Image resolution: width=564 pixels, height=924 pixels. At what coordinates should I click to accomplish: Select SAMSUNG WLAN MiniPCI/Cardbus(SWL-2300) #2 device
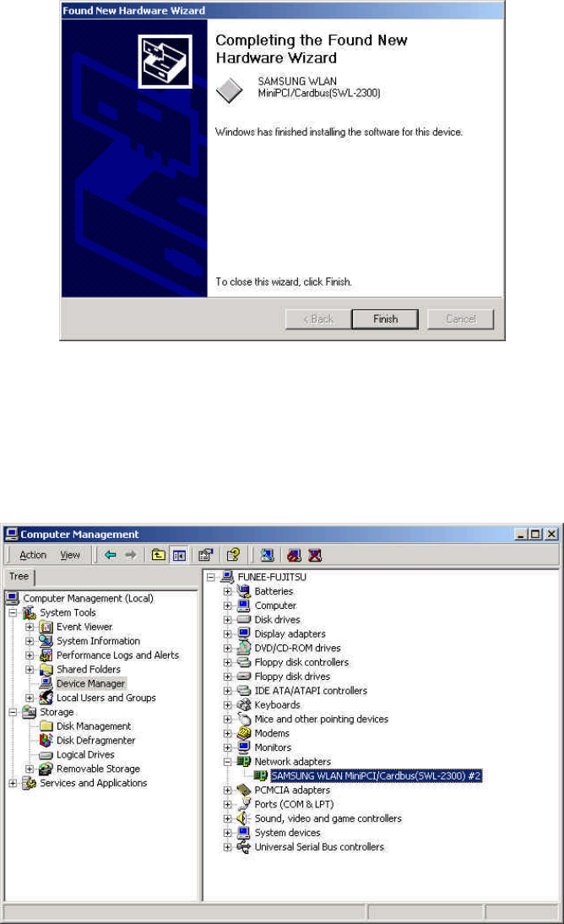[376, 776]
